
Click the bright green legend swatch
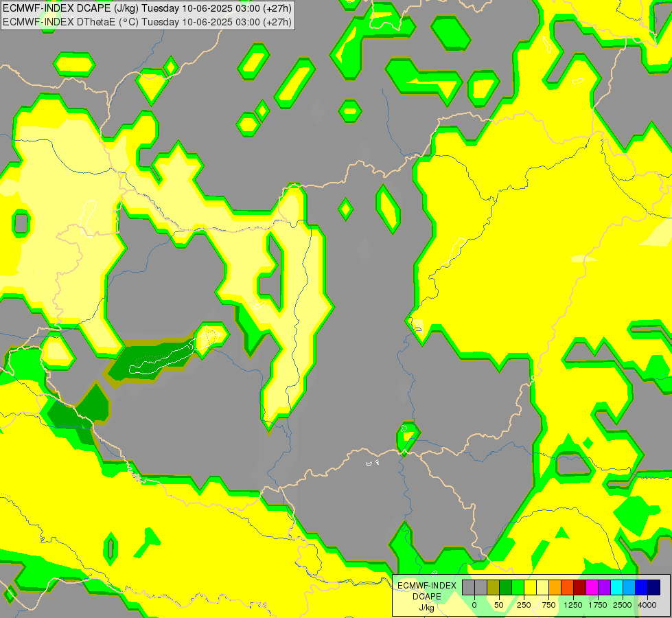[x=518, y=588]
